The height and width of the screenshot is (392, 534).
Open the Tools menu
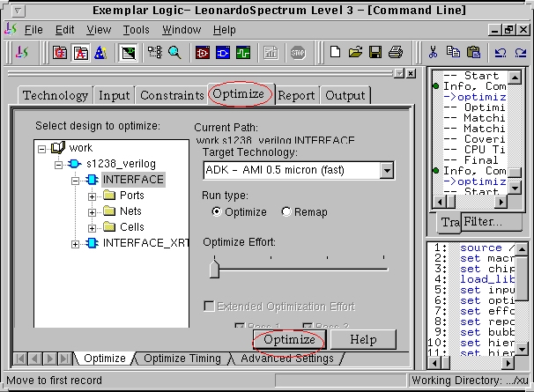(x=137, y=30)
